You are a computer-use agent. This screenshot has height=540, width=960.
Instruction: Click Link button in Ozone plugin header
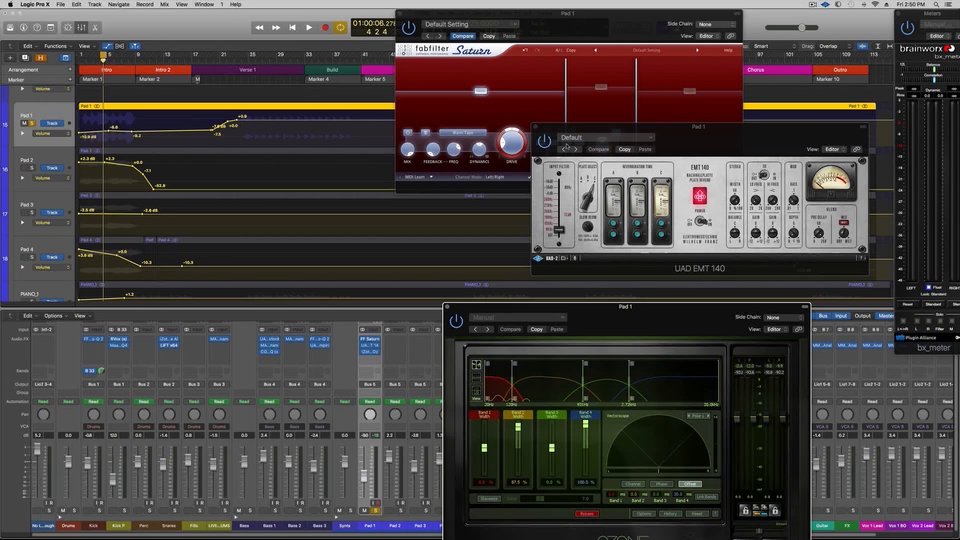tap(798, 329)
